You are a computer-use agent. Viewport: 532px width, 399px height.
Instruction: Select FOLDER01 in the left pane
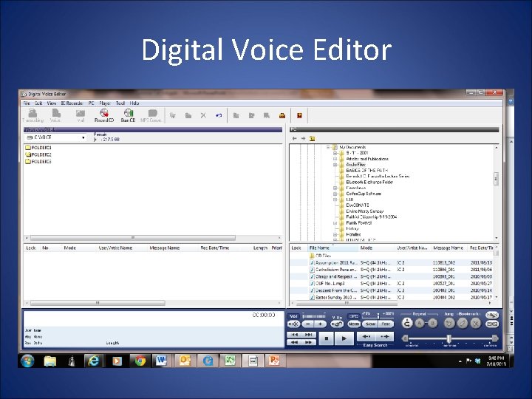tap(38, 148)
